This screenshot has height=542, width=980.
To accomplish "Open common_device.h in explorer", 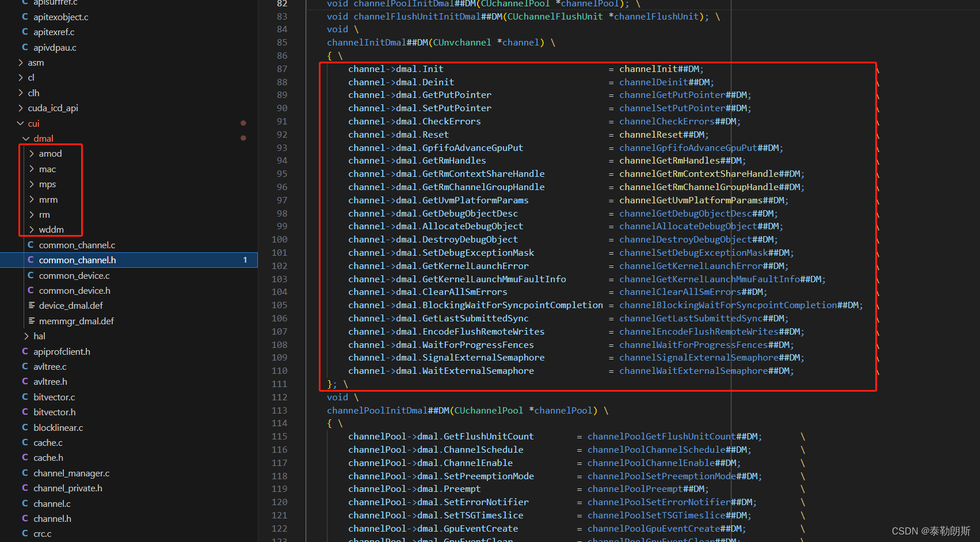I will coord(75,290).
